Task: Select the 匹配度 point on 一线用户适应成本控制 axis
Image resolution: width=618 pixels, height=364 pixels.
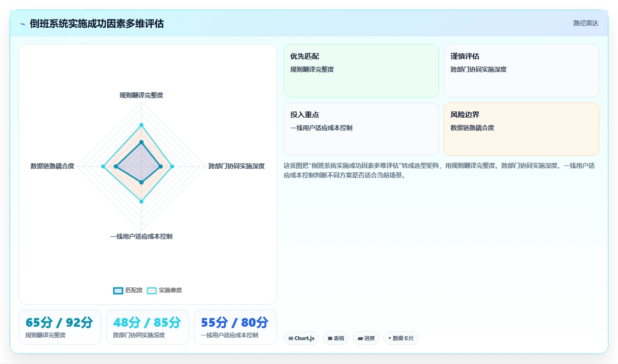Action: click(x=141, y=182)
